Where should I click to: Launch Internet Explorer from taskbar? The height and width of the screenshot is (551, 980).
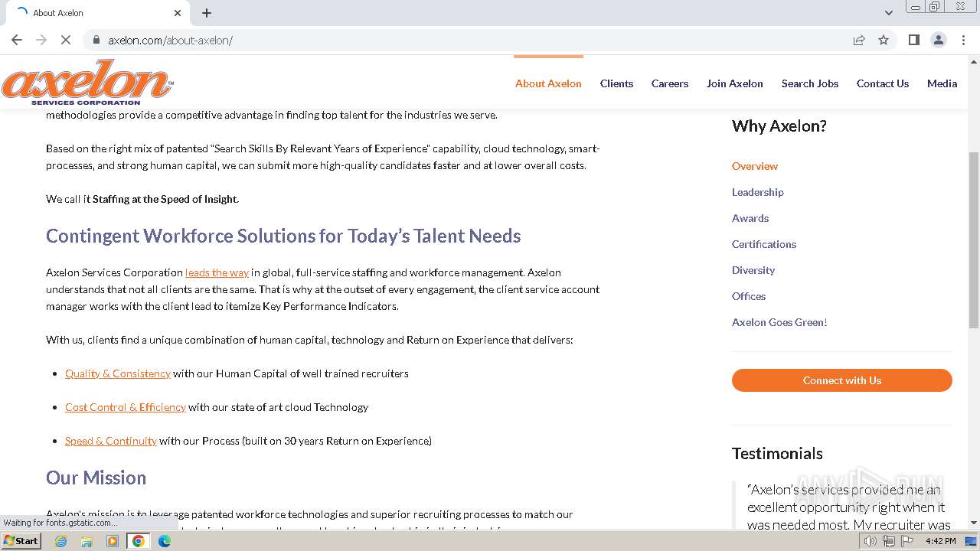pos(61,541)
